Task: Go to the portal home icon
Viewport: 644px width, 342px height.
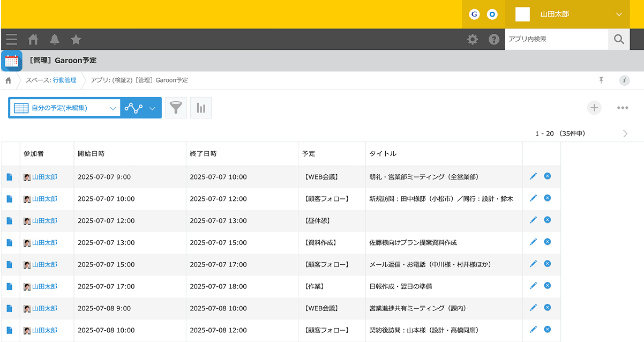Action: (33, 39)
